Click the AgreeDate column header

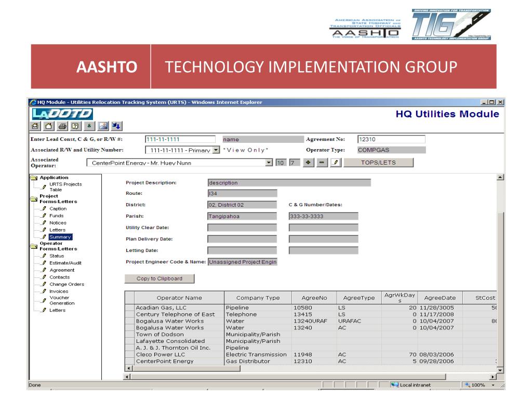(x=440, y=298)
